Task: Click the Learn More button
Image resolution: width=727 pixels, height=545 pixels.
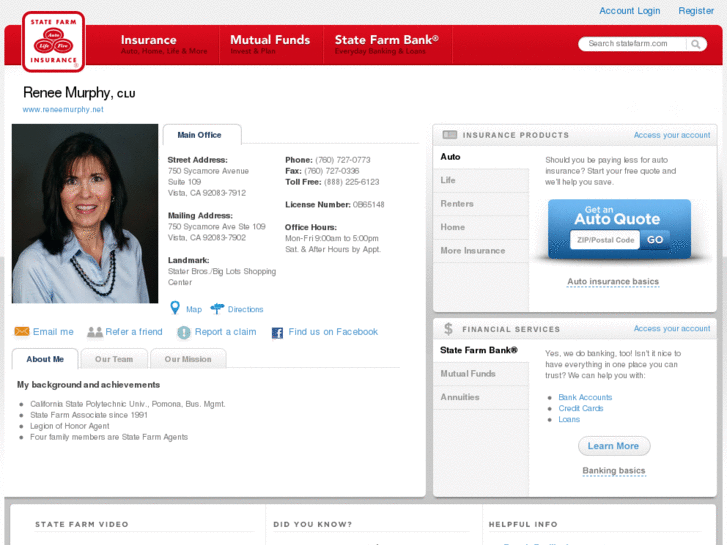Action: pyautogui.click(x=613, y=446)
